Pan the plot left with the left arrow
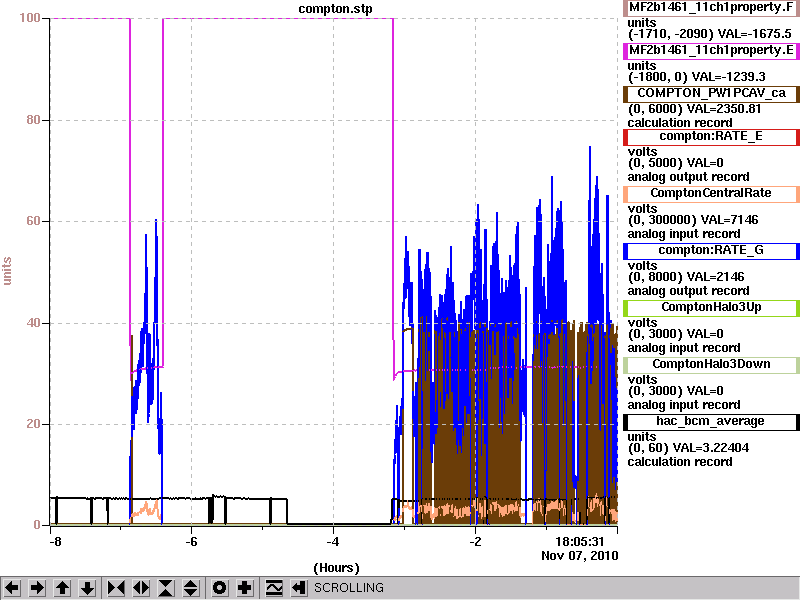800x600 pixels. (12, 588)
